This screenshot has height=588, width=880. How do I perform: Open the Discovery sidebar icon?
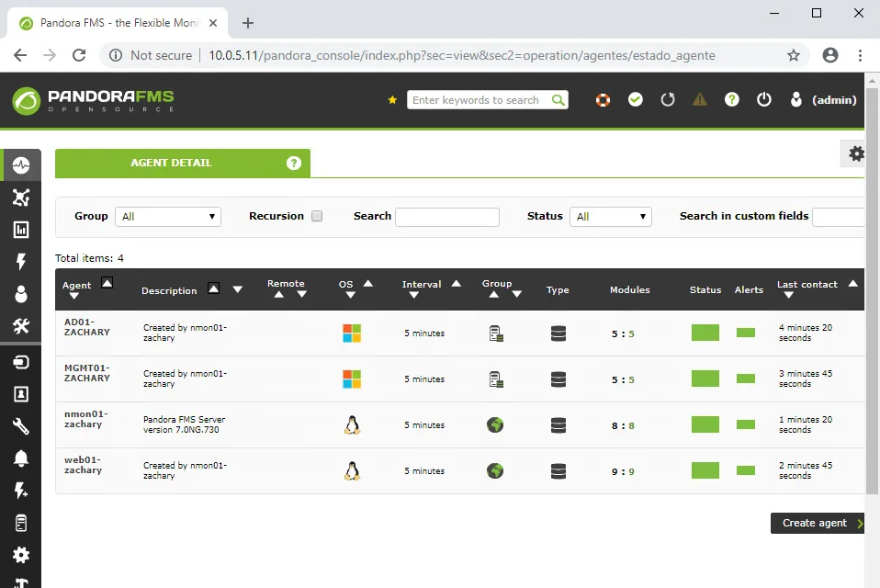point(21,362)
